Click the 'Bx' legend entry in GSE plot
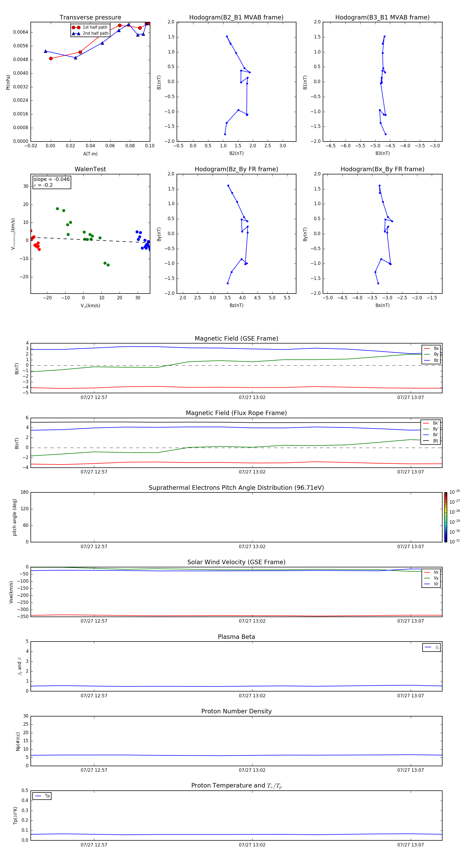 [x=431, y=349]
